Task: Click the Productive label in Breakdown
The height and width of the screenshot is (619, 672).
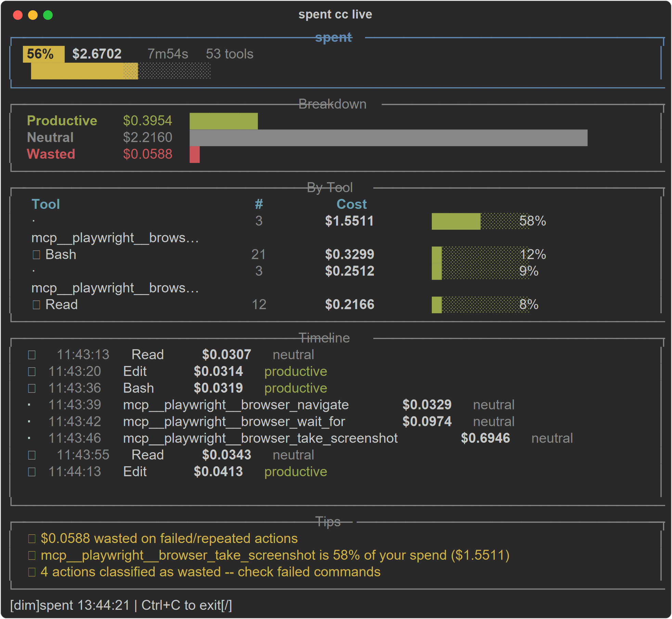Action: [x=62, y=121]
